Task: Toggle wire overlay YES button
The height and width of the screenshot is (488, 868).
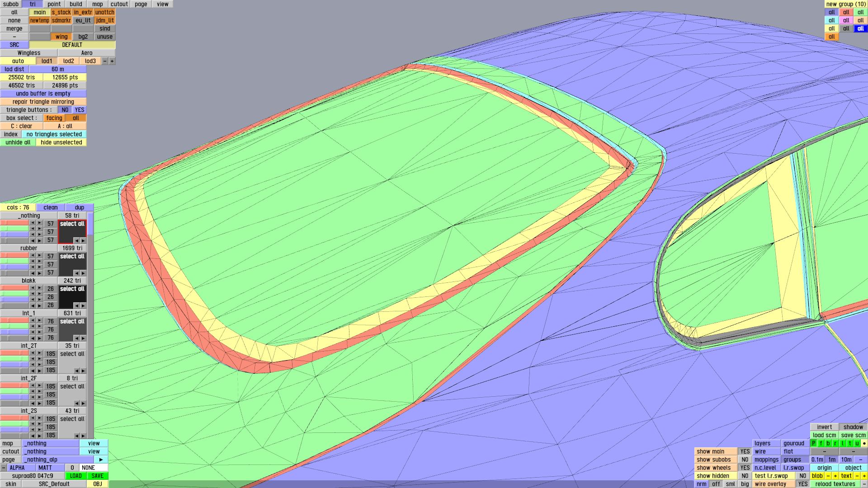Action: click(802, 484)
